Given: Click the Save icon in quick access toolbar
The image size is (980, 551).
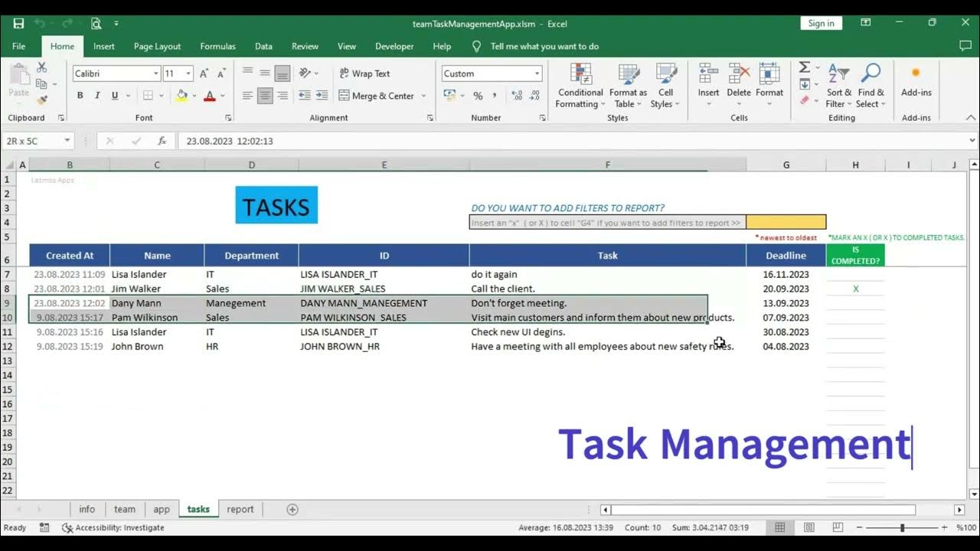Looking at the screenshot, I should click(18, 24).
